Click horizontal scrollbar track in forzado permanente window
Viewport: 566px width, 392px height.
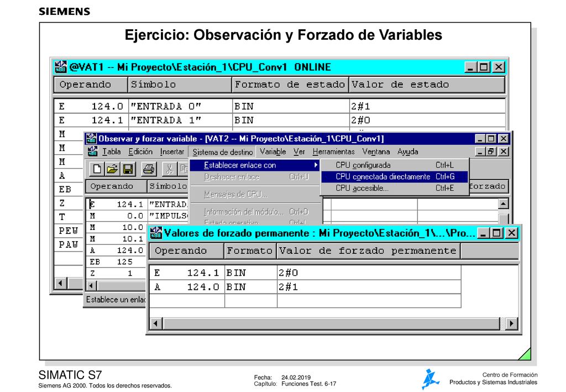click(x=332, y=323)
